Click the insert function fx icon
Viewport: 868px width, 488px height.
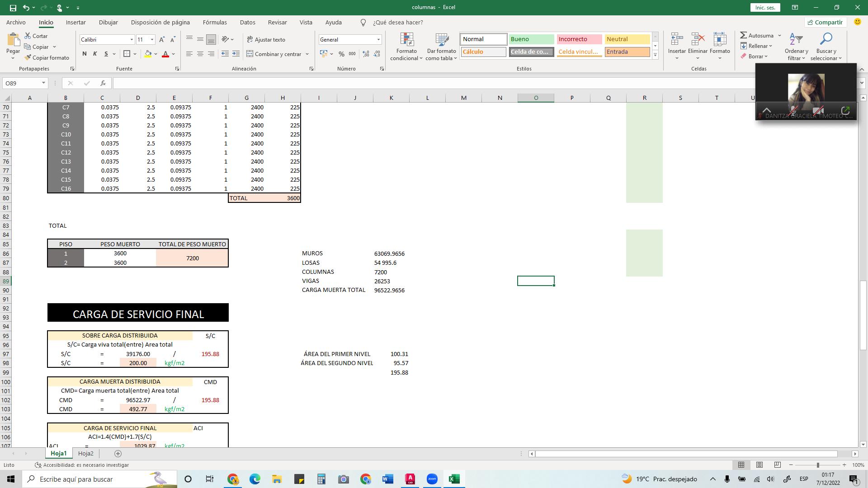coord(103,83)
